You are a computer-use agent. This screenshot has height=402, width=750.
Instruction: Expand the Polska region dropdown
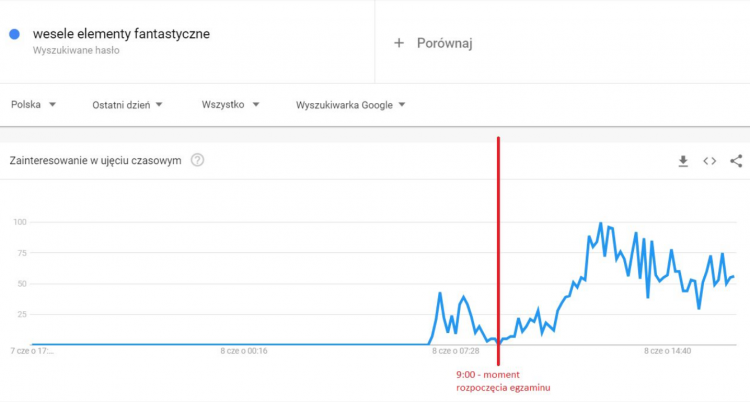point(34,104)
